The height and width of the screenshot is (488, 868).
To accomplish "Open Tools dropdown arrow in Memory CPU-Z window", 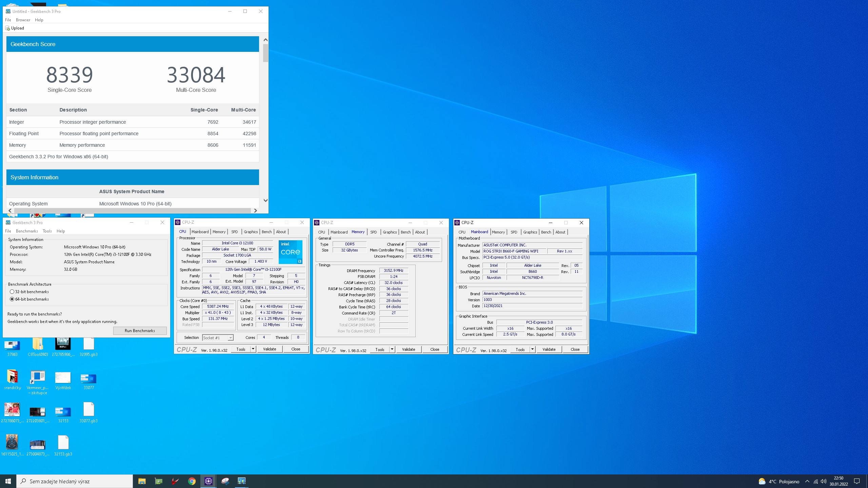I will 392,349.
